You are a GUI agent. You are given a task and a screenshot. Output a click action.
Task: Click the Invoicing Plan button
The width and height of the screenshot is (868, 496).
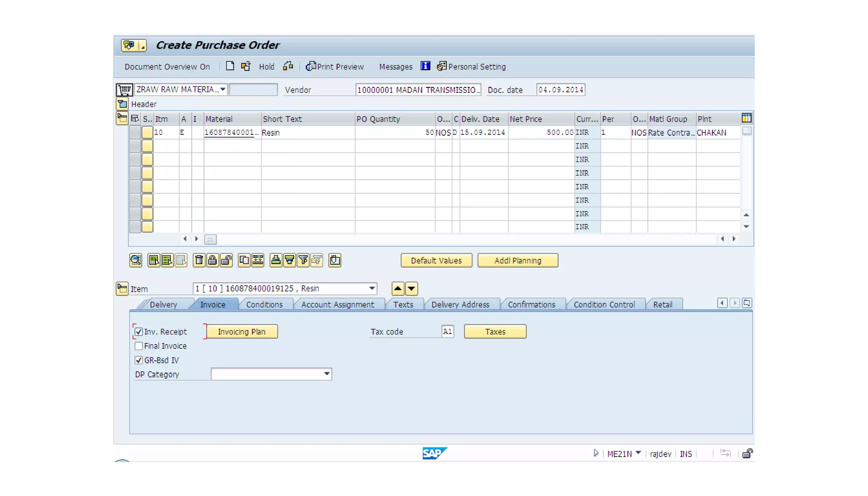point(242,332)
